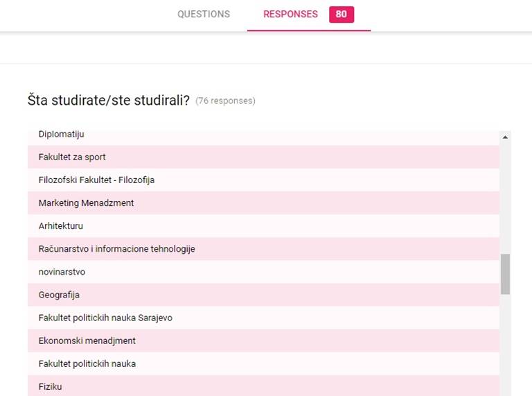Select the 'Fiziku' response row
This screenshot has height=396, width=532.
(50, 386)
